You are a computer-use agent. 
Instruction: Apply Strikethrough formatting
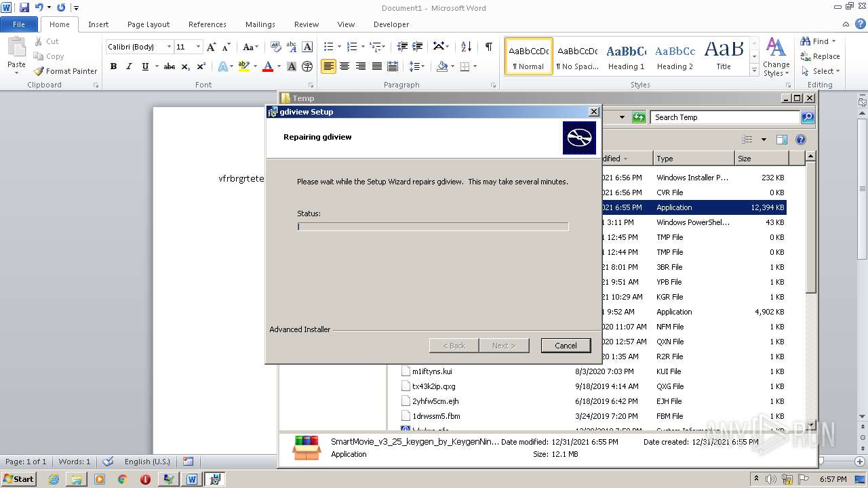click(x=170, y=66)
